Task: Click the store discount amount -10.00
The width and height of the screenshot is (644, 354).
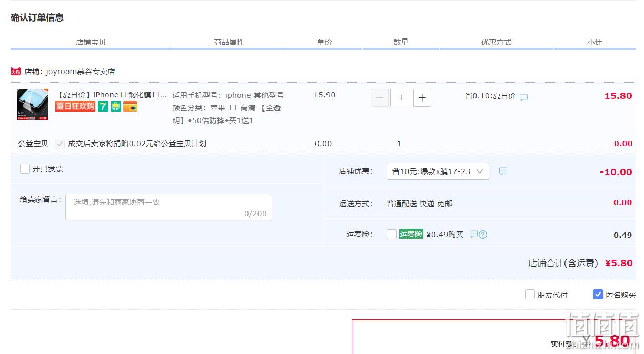Action: click(x=616, y=172)
